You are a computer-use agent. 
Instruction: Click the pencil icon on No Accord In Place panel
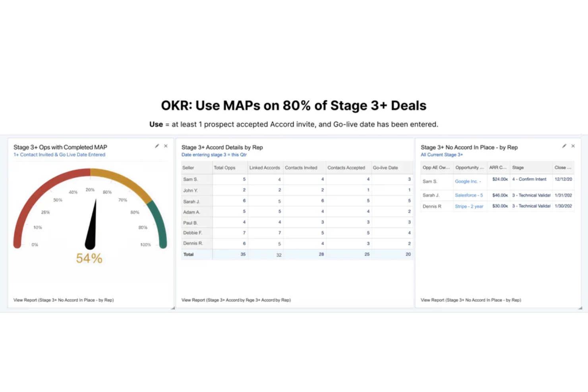(x=564, y=146)
